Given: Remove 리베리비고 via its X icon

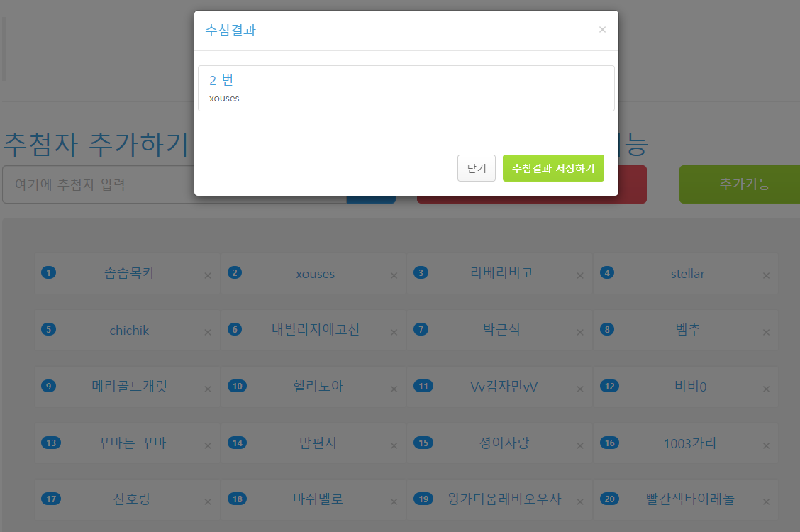Looking at the screenshot, I should [580, 275].
